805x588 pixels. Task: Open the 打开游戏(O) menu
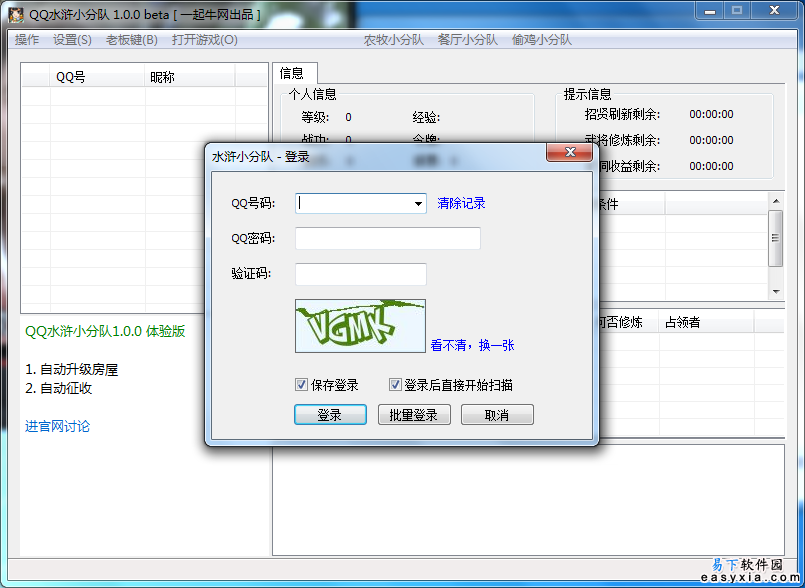[x=205, y=40]
